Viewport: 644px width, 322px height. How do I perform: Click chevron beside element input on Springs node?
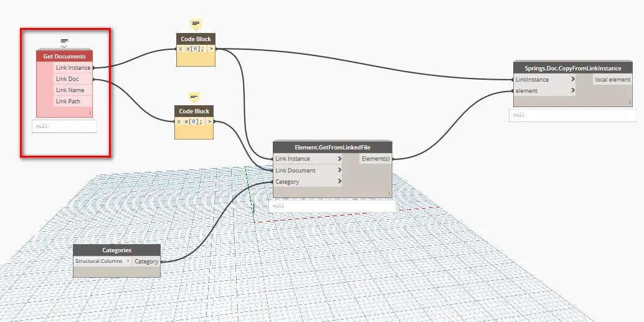pos(573,91)
